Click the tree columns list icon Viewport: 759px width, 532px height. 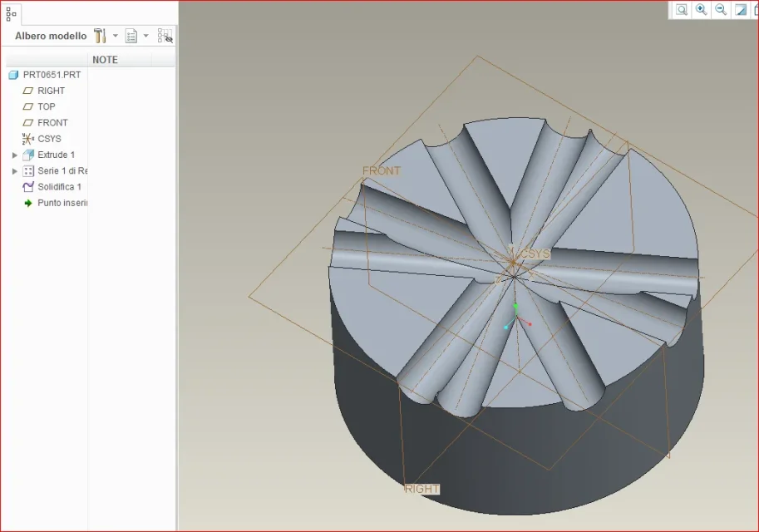(x=131, y=36)
